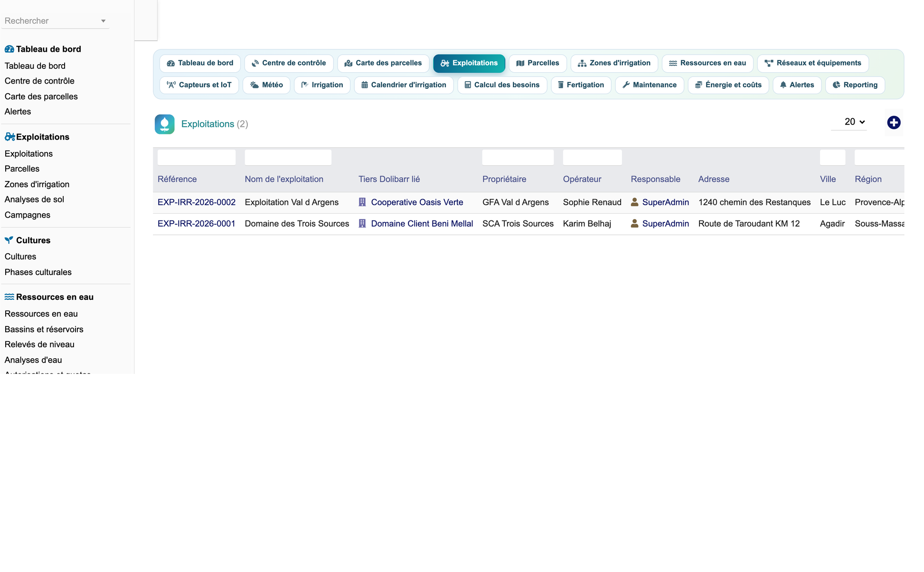This screenshot has height=572, width=924.
Task: Open the Calendrier d'irrigation tab
Action: [x=404, y=85]
